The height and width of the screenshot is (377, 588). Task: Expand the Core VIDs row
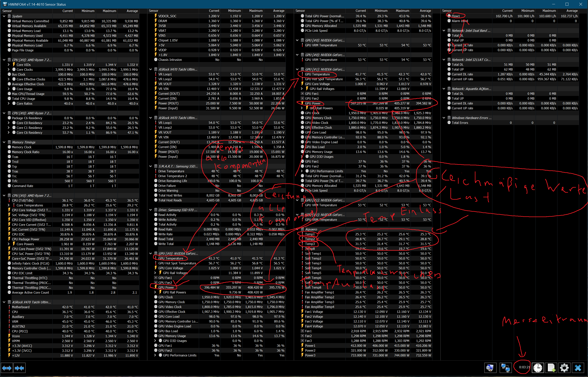[x=9, y=65]
